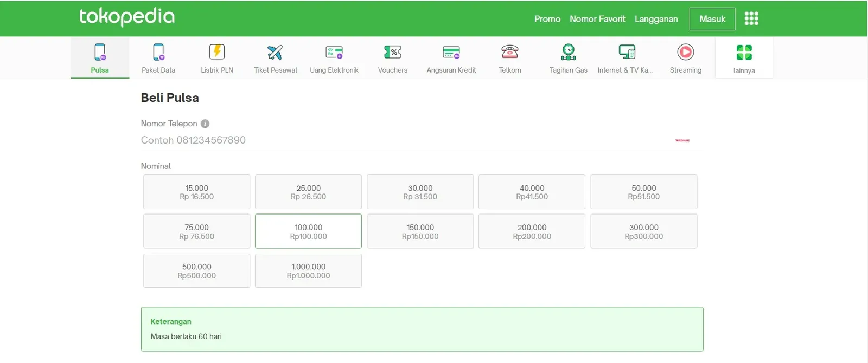This screenshot has width=868, height=363.
Task: Select the 75.000 nominal option
Action: pyautogui.click(x=197, y=231)
